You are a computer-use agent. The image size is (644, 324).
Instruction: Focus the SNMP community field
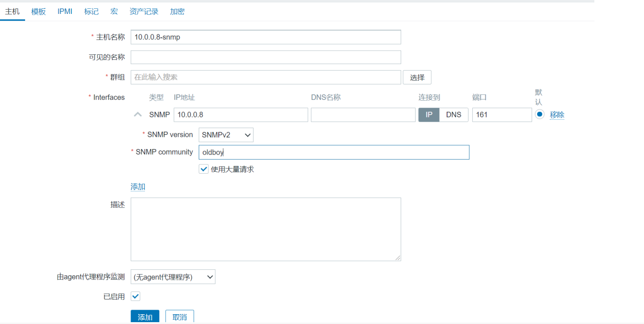[x=334, y=152]
